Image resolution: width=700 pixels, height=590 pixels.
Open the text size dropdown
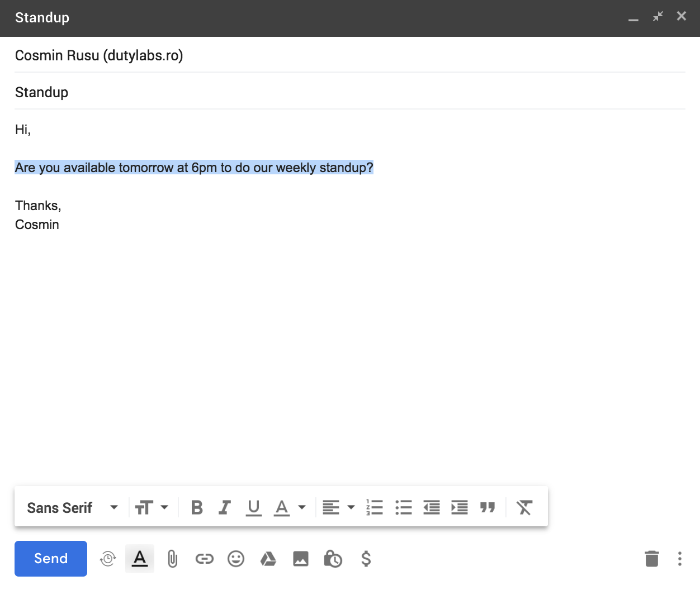[x=152, y=507]
